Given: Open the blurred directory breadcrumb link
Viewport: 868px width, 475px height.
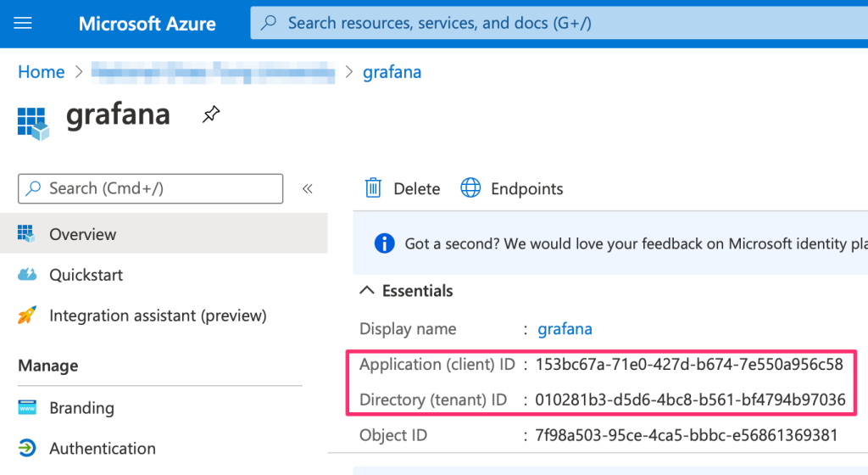Looking at the screenshot, I should point(213,73).
